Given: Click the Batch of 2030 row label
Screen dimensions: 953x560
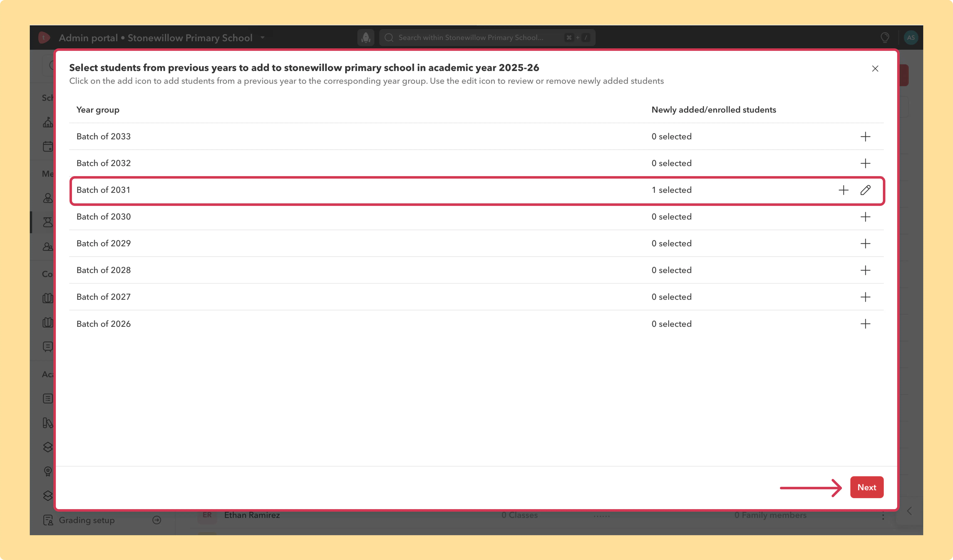Looking at the screenshot, I should (104, 217).
